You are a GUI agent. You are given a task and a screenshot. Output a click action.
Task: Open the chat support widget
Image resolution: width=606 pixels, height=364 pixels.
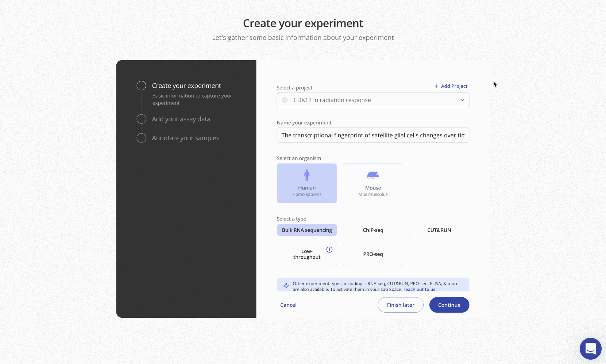point(590,349)
